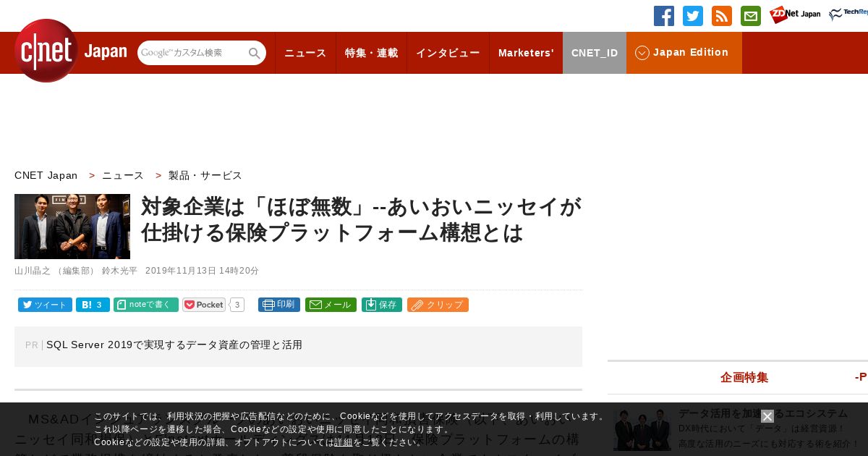Screen dimensions: 868x456
Task: Follow the CNET Japan breadcrumb link
Action: tap(46, 175)
